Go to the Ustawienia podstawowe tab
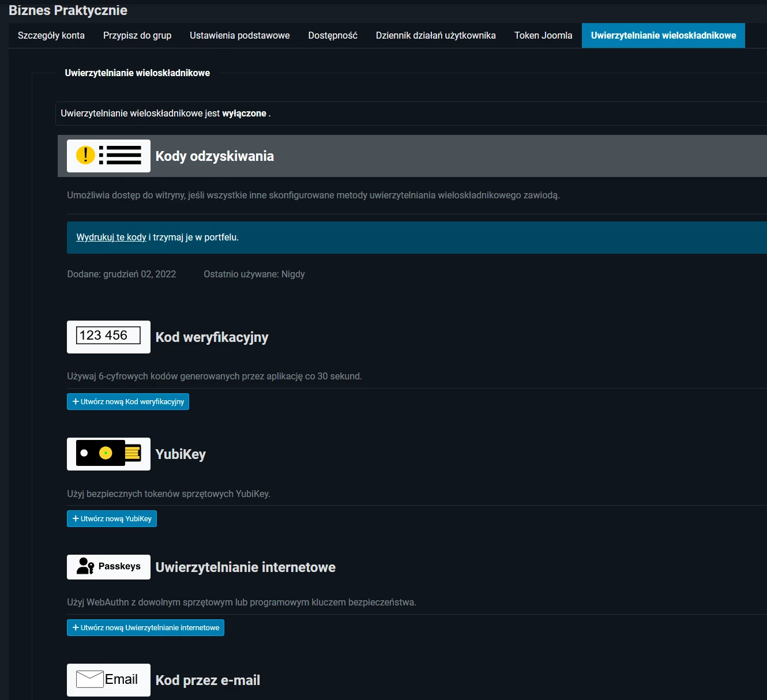Screen dimensions: 767x700 pyautogui.click(x=240, y=36)
